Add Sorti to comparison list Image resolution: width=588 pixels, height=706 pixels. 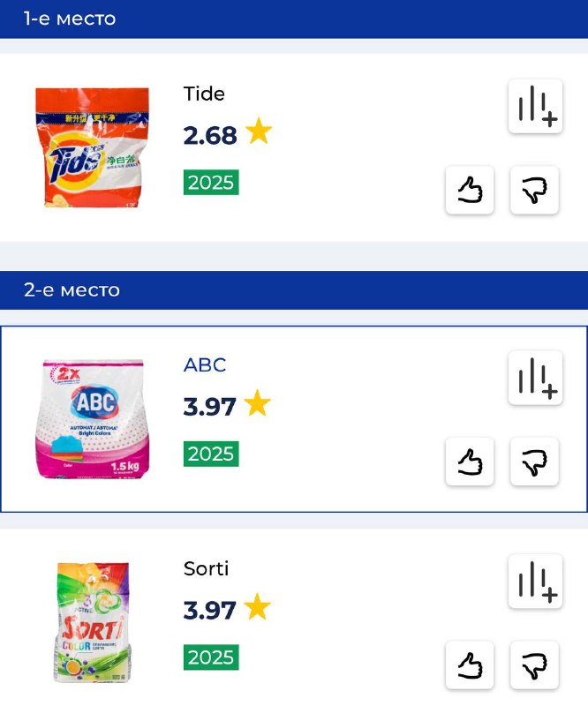(535, 582)
